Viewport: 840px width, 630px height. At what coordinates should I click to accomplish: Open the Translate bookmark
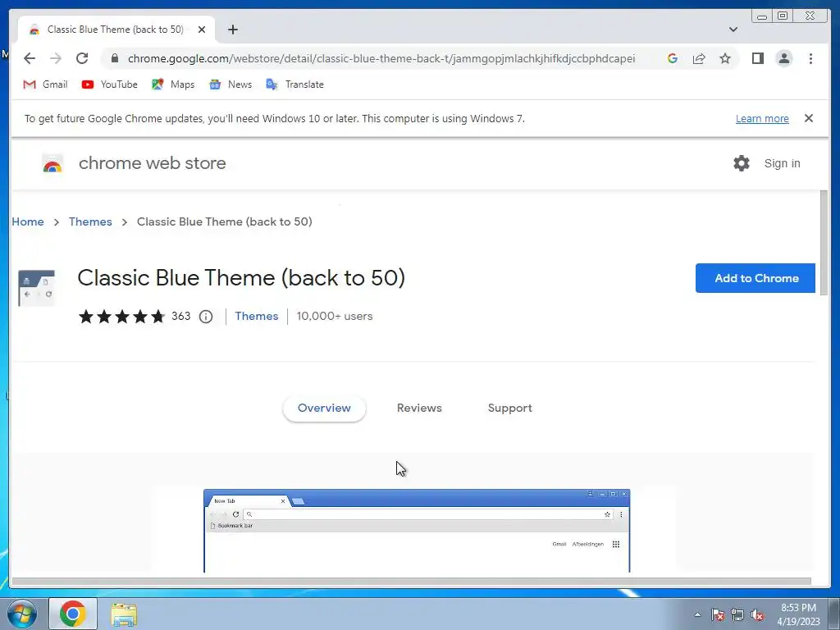[294, 84]
